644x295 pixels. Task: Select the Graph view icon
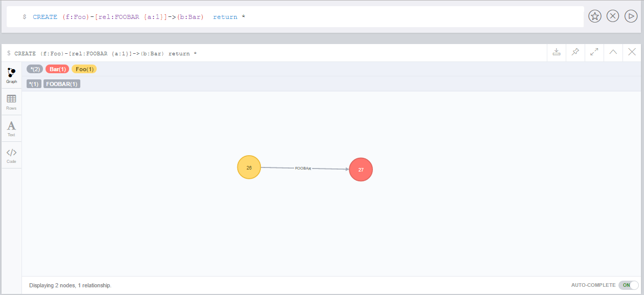coord(11,74)
